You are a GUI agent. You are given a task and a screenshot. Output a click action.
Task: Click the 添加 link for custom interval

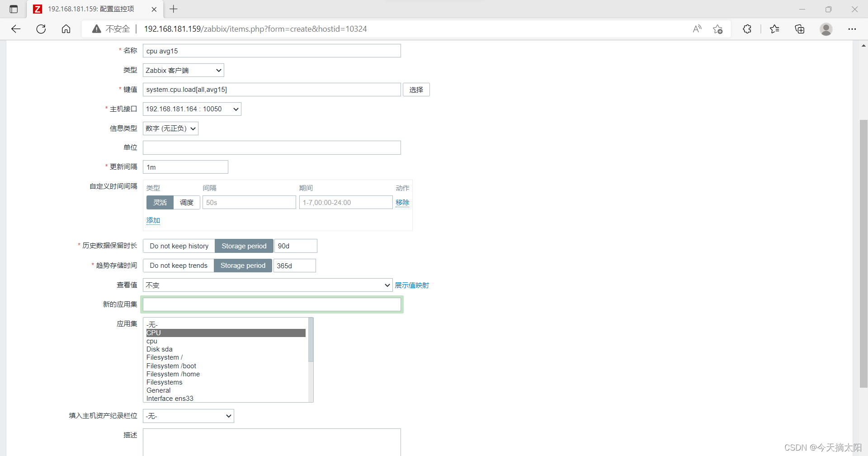click(x=153, y=220)
